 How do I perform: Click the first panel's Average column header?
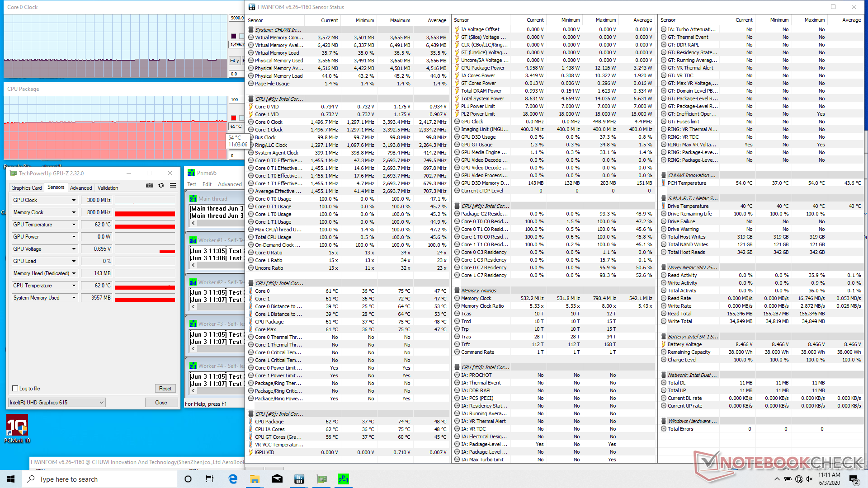[437, 20]
